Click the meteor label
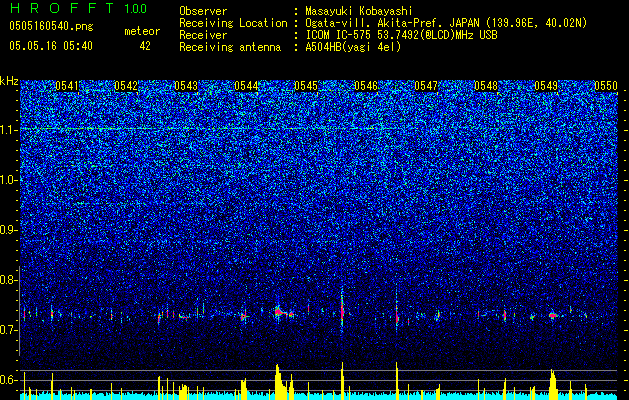This screenshot has height=400, width=629. 142,31
